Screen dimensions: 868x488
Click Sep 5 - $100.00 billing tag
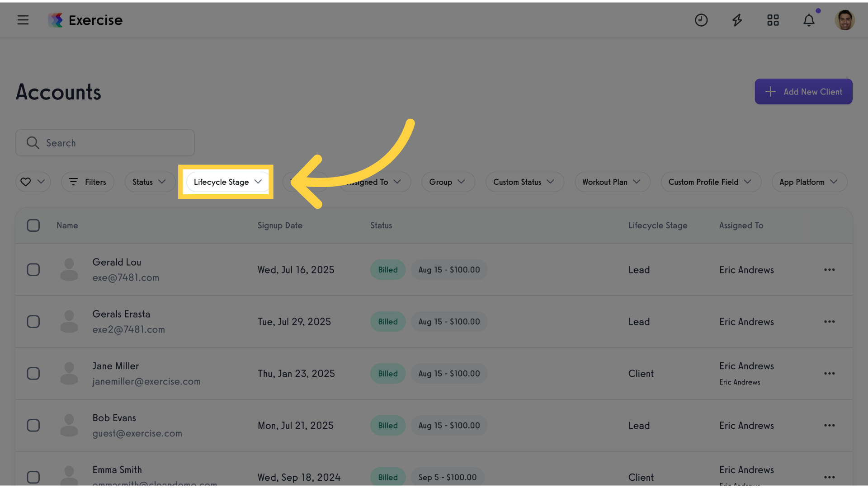pos(448,477)
